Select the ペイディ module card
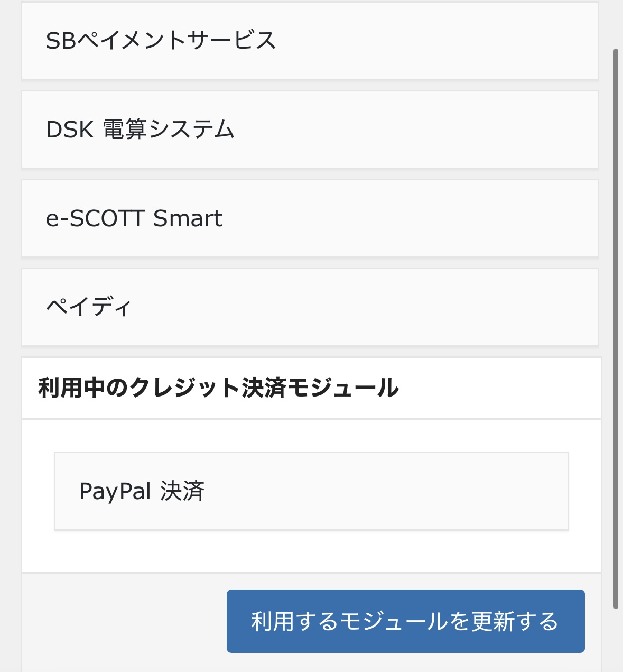Viewport: 623px width, 672px height. (x=310, y=307)
